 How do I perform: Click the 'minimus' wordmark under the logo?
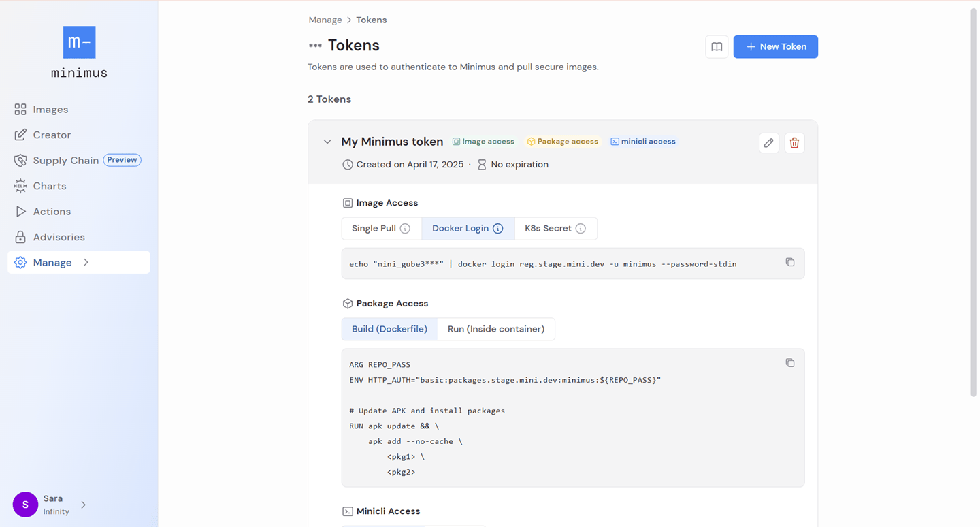point(79,73)
